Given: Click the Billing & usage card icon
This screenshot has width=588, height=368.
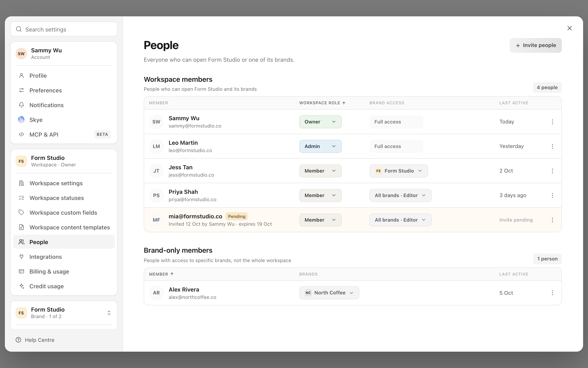Looking at the screenshot, I should click(21, 271).
